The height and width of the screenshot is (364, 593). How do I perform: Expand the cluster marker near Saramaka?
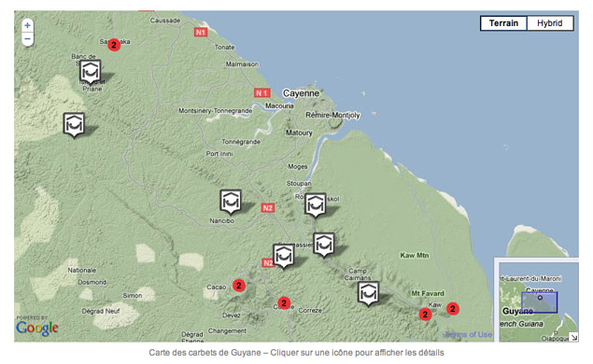tap(114, 45)
